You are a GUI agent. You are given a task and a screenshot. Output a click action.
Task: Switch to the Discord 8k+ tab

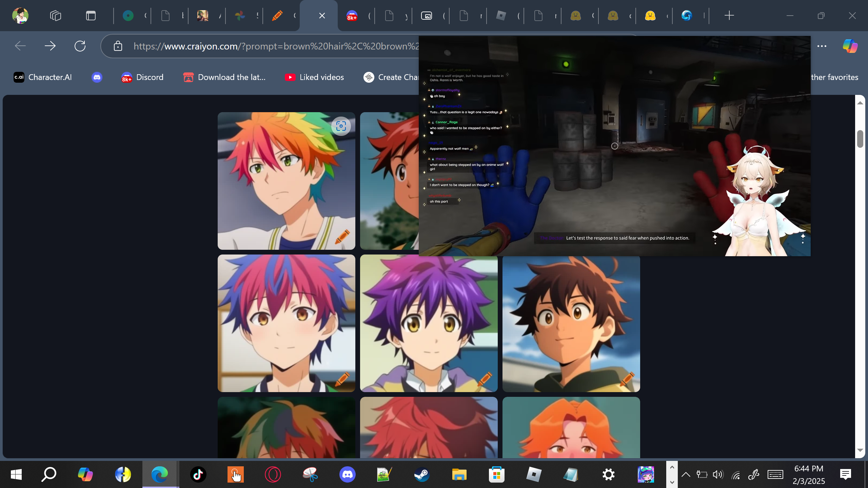point(352,16)
